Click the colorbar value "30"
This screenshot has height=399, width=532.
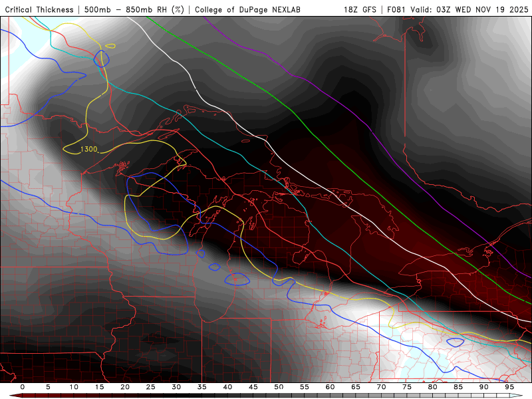[176, 387]
